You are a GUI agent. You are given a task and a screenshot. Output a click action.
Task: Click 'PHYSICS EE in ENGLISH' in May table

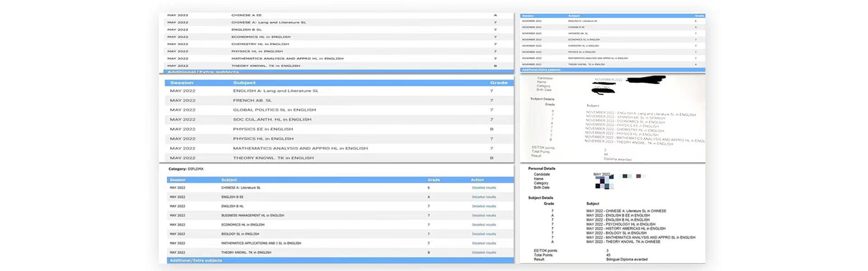[263, 129]
